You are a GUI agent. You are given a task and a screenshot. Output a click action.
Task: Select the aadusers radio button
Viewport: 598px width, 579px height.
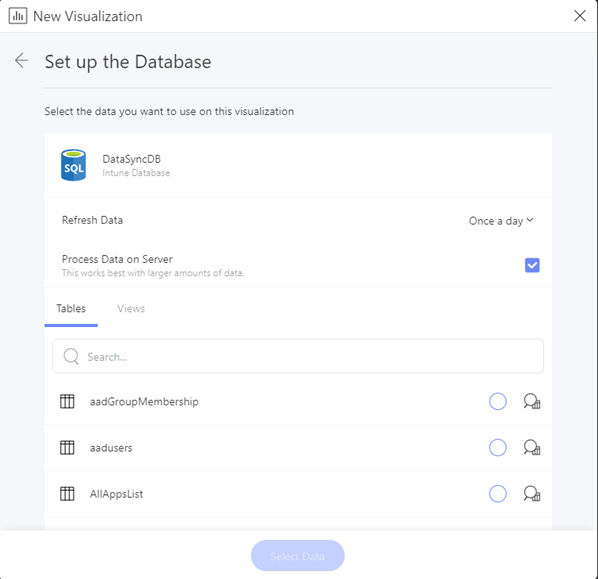tap(498, 447)
